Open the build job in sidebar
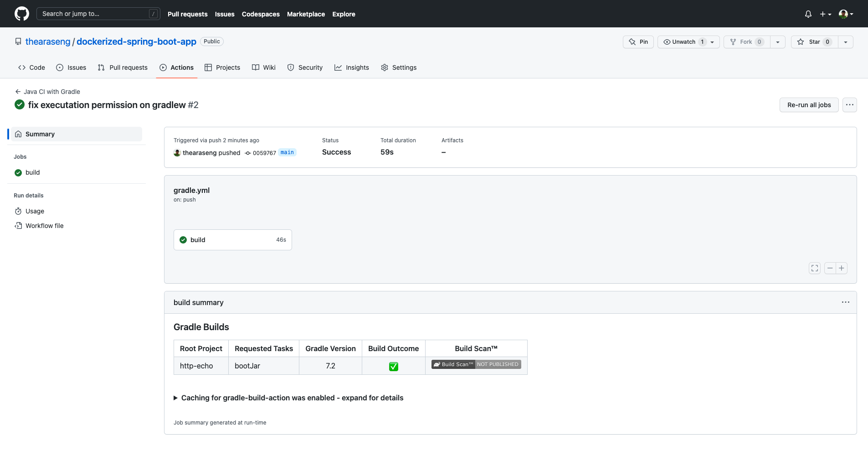 [x=77, y=172]
